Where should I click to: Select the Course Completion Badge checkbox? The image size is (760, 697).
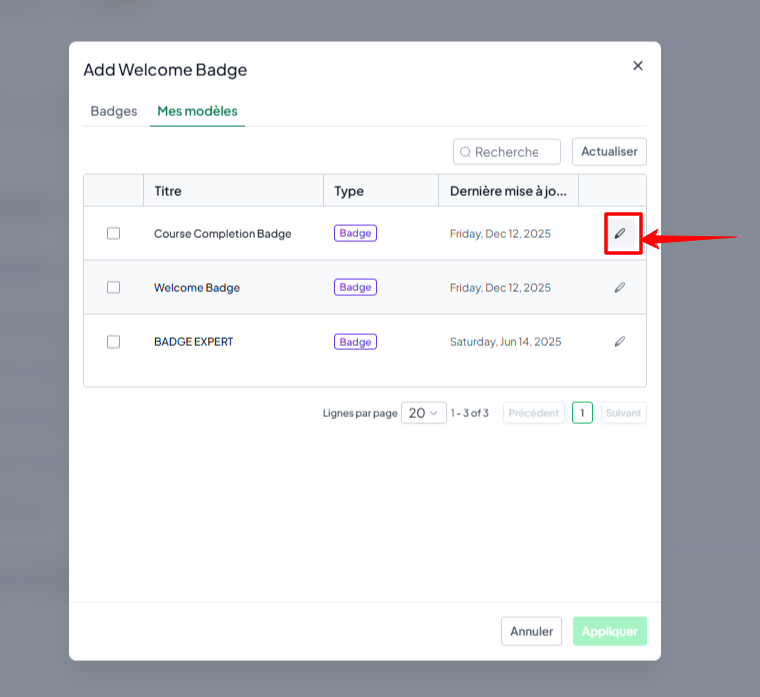113,234
